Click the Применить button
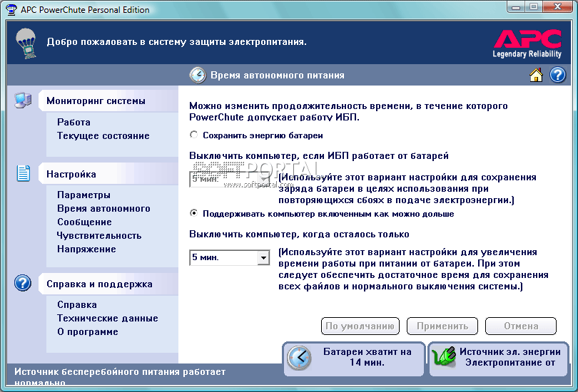The width and height of the screenshot is (578, 392). (x=442, y=326)
